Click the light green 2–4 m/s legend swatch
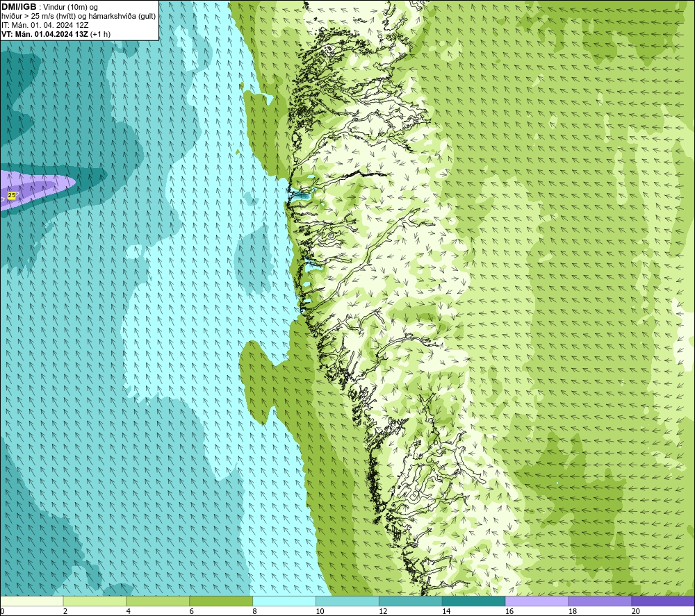 [95, 601]
